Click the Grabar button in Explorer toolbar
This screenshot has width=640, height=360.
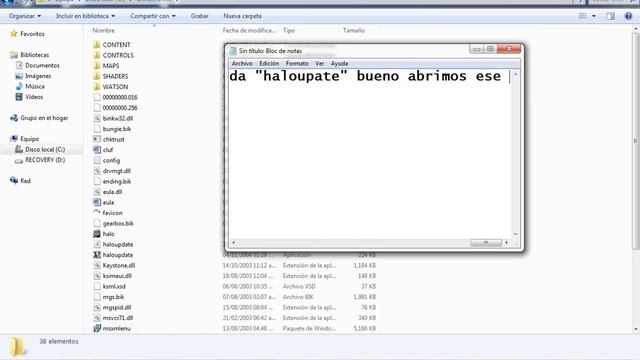pyautogui.click(x=200, y=16)
